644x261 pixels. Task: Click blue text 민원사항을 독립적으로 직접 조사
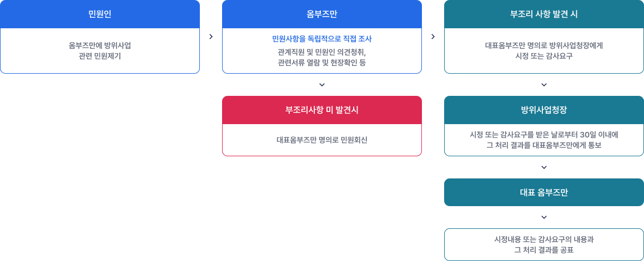tap(322, 39)
